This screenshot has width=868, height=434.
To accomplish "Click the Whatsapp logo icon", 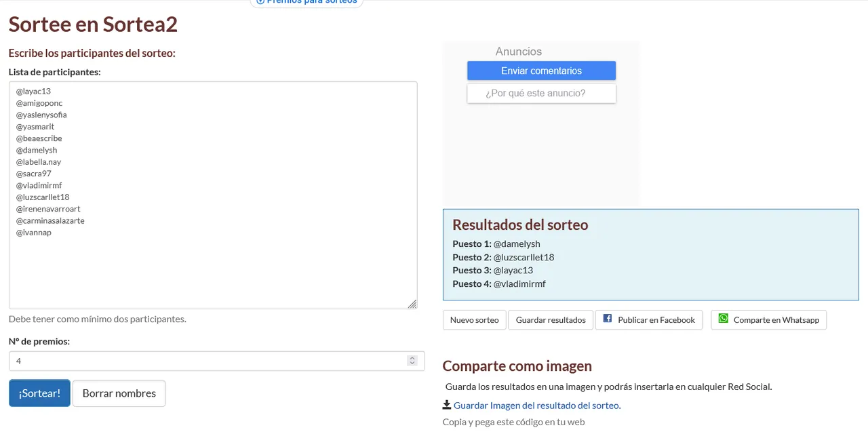I will pos(724,319).
